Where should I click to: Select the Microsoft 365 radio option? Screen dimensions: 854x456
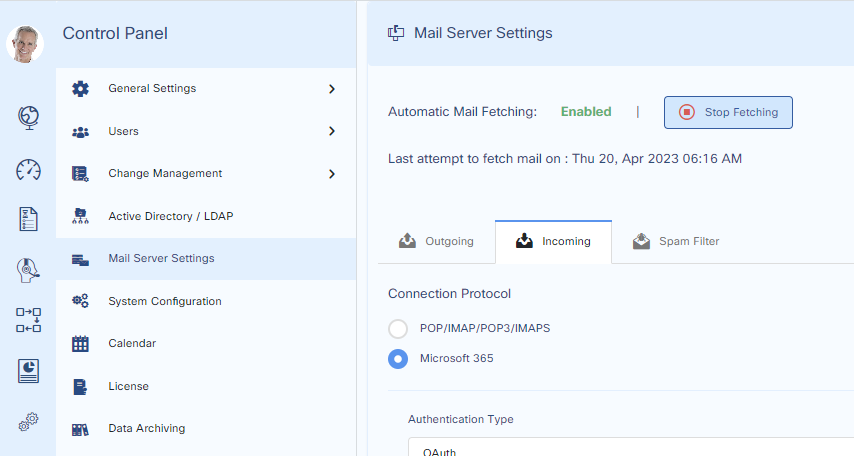(398, 358)
